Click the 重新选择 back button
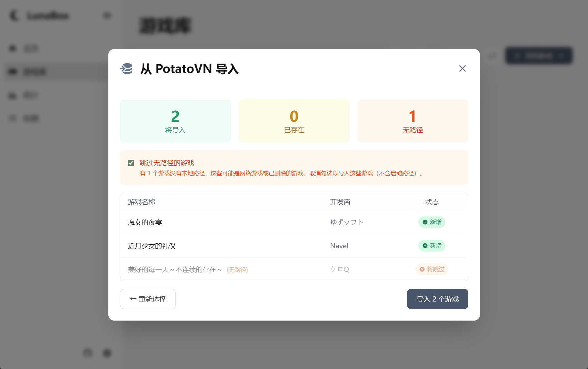The height and width of the screenshot is (369, 588). [x=147, y=299]
